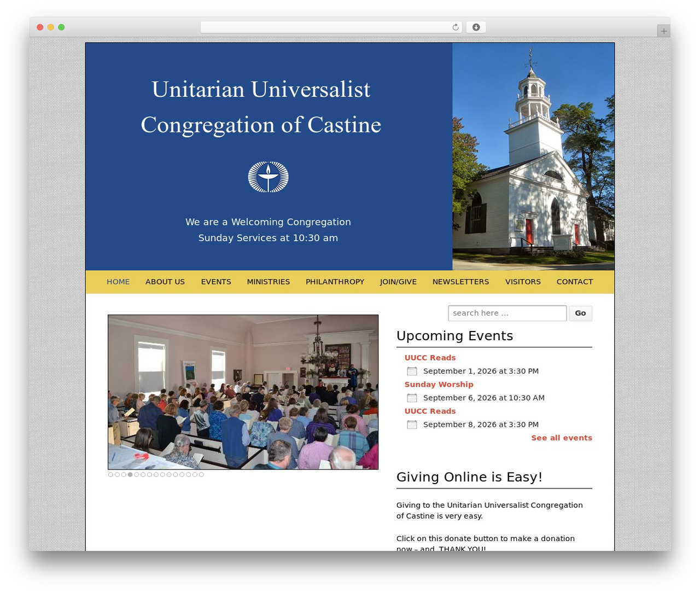The height and width of the screenshot is (593, 700).
Task: Select the filled active slideshow dot
Action: [130, 475]
